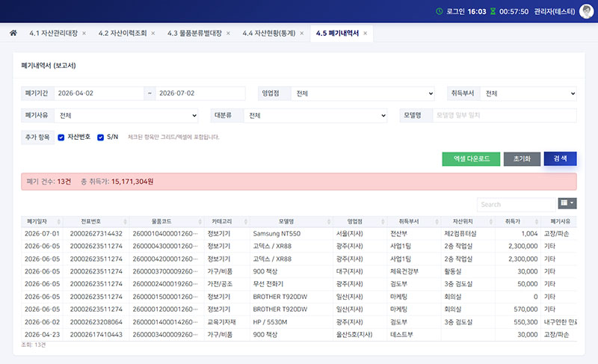Click the grid Search box
Image resolution: width=598 pixels, height=364 pixels.
[516, 205]
